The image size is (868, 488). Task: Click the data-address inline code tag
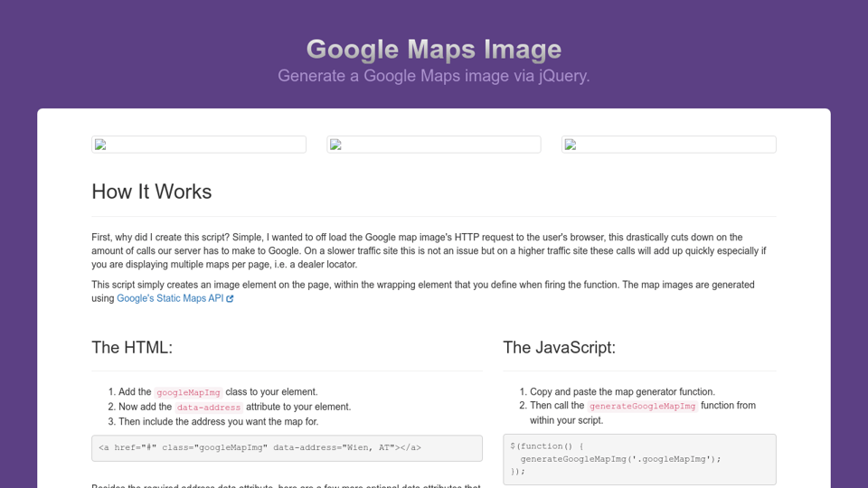click(x=209, y=408)
